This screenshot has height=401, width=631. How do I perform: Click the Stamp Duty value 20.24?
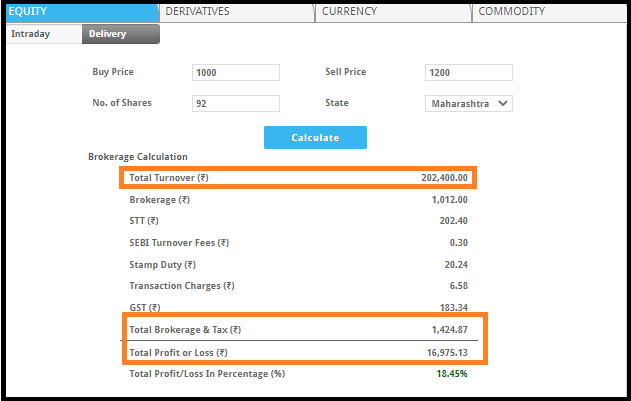click(455, 265)
